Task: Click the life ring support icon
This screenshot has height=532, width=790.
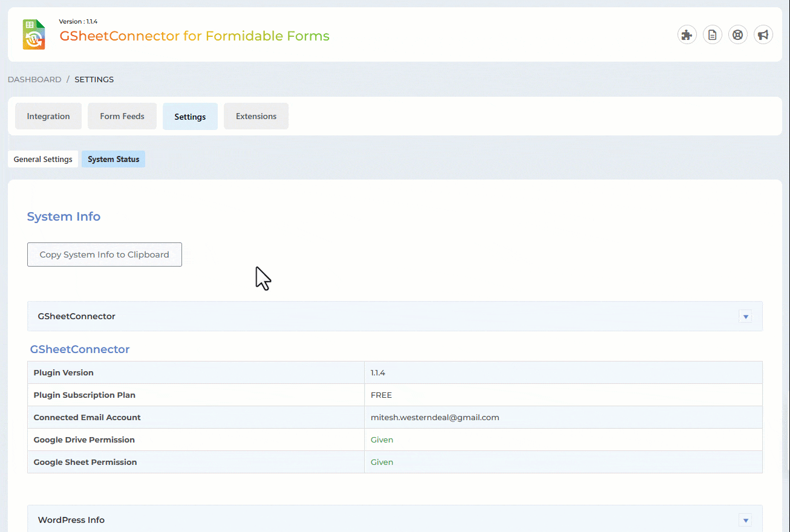Action: click(737, 35)
